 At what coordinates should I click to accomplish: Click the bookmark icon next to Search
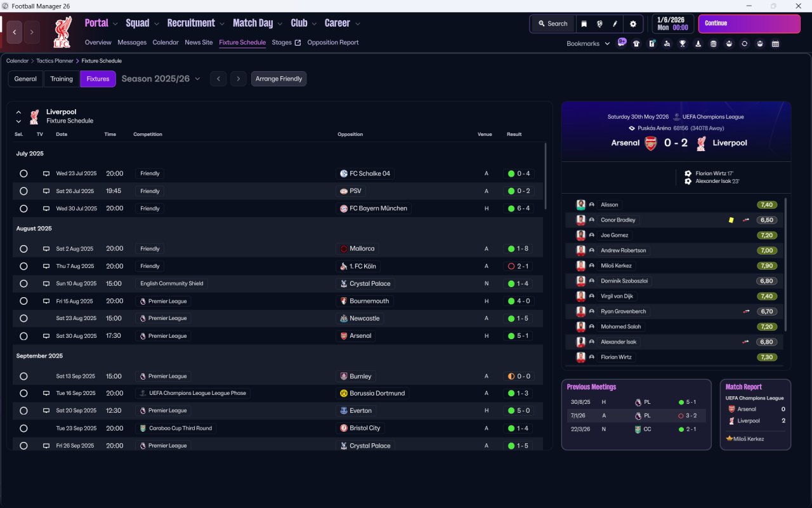coord(584,23)
